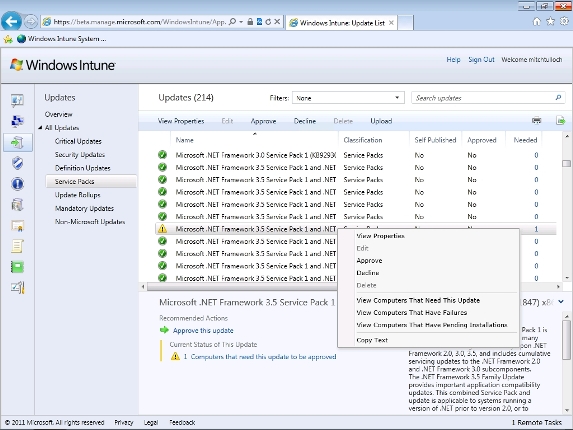This screenshot has width=573, height=430.
Task: Click Upload in the updates toolbar
Action: [x=381, y=121]
